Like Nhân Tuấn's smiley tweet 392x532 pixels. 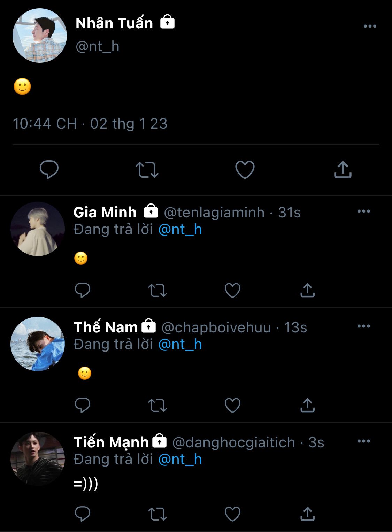(x=245, y=170)
